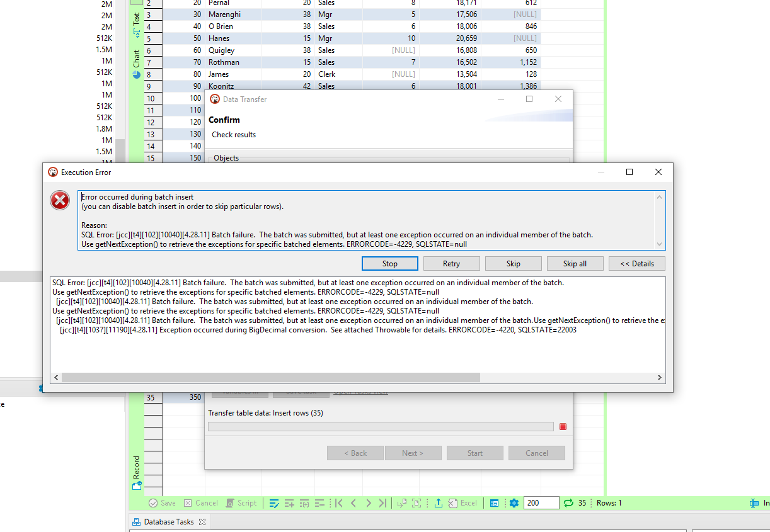Click the fetch size field showing 200

541,502
